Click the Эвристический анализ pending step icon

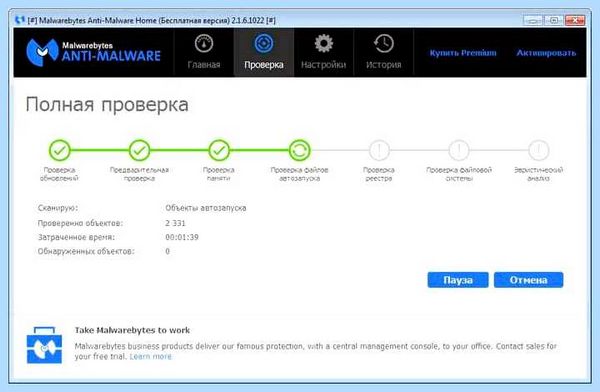[538, 150]
